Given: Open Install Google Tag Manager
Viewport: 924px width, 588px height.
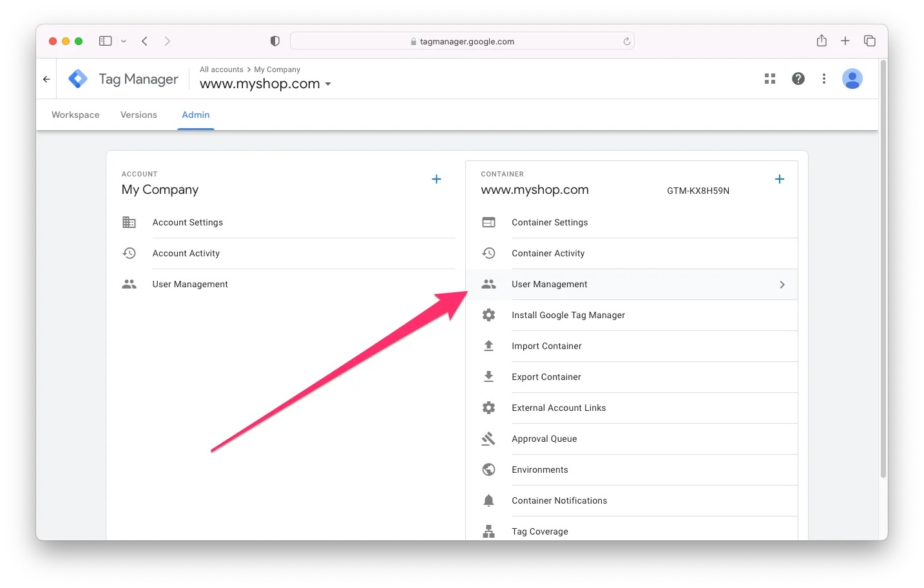Looking at the screenshot, I should [568, 315].
